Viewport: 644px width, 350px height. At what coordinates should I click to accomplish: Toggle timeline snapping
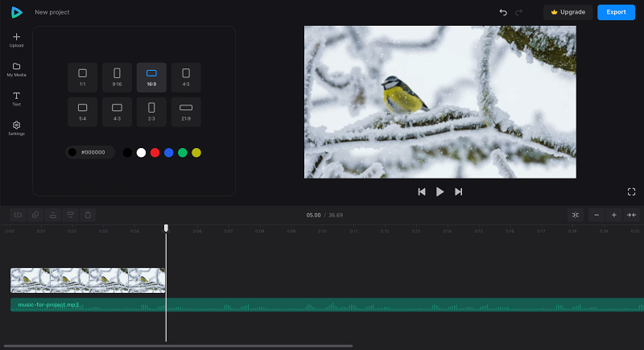[576, 215]
